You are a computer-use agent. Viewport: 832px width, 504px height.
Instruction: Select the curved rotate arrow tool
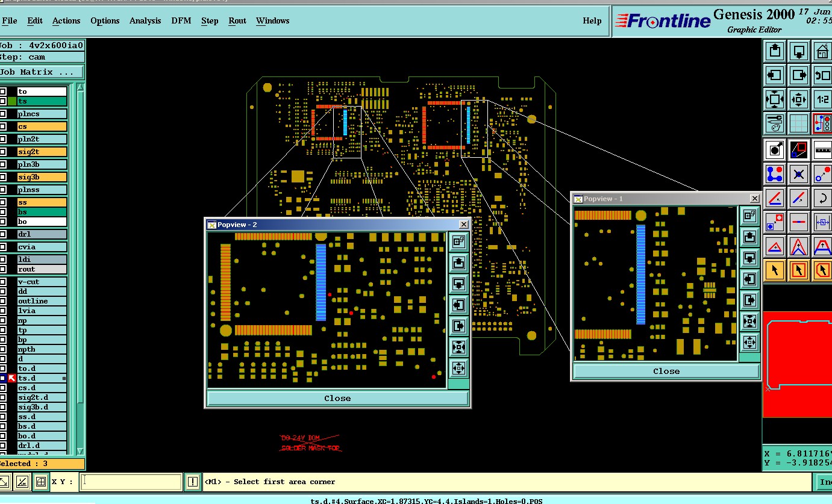pyautogui.click(x=822, y=198)
